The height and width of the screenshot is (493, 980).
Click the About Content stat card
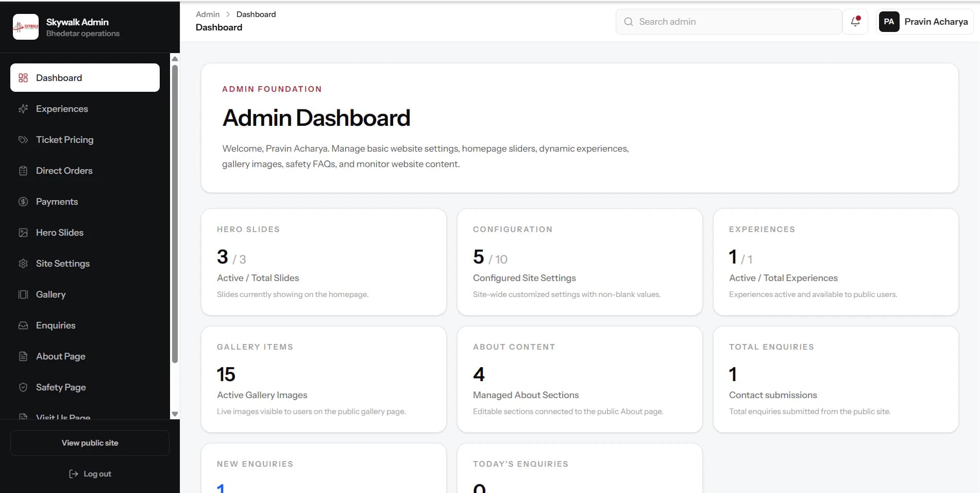pyautogui.click(x=580, y=380)
